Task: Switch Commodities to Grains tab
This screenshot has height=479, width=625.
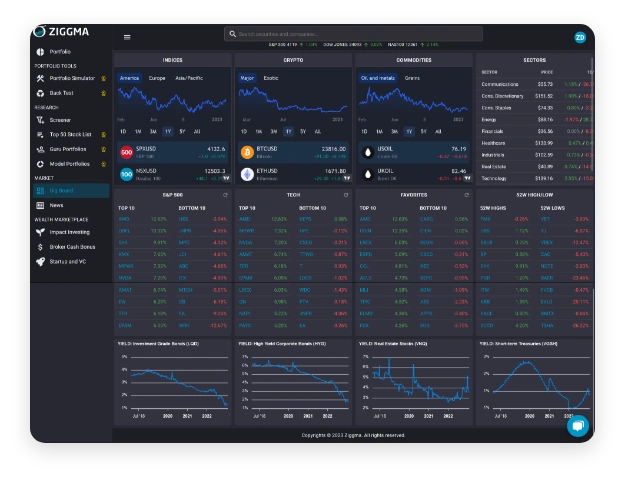Action: (413, 77)
